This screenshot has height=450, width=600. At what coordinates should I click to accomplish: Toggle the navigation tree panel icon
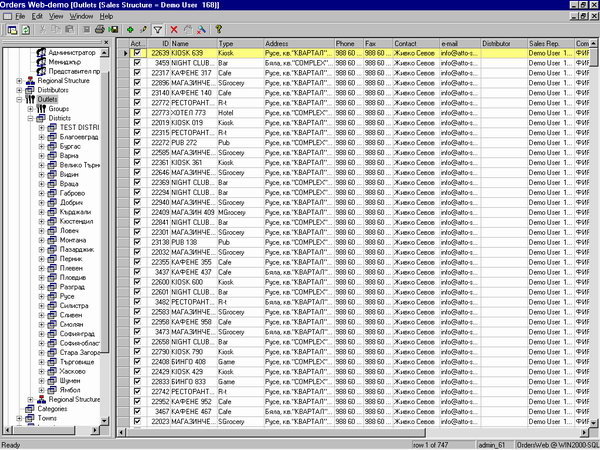tap(12, 29)
